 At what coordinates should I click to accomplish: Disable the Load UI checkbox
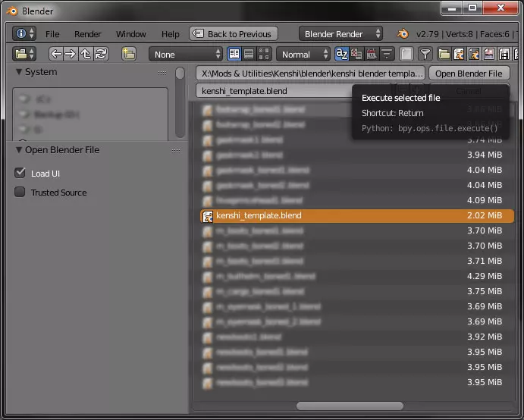coord(20,173)
